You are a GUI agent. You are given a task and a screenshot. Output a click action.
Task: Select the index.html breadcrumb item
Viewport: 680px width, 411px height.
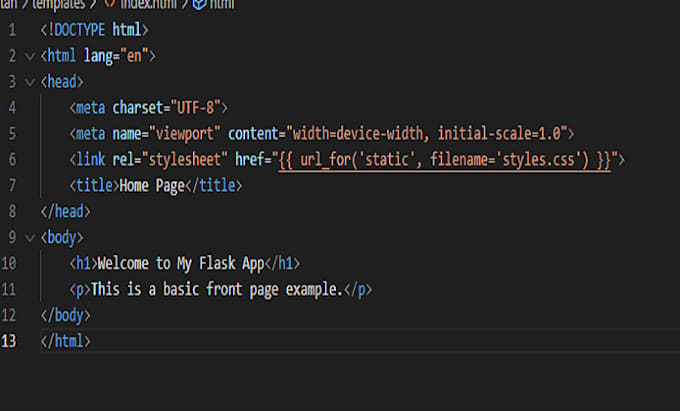[x=148, y=4]
